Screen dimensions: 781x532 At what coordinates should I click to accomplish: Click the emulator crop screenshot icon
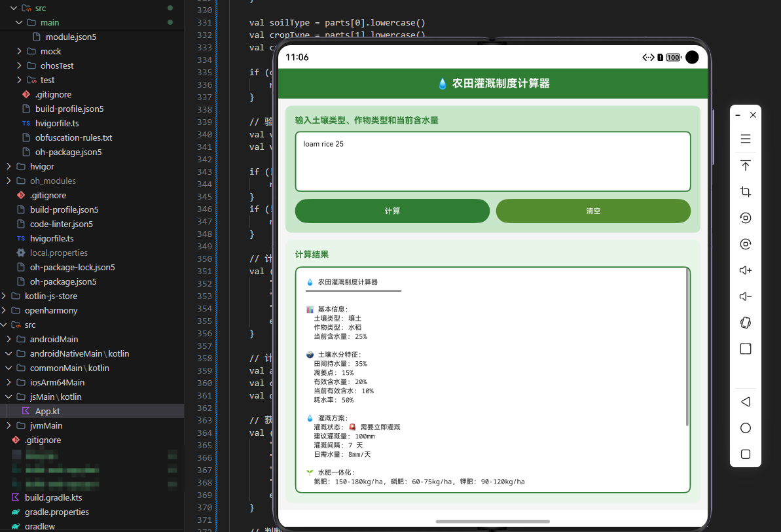[745, 192]
